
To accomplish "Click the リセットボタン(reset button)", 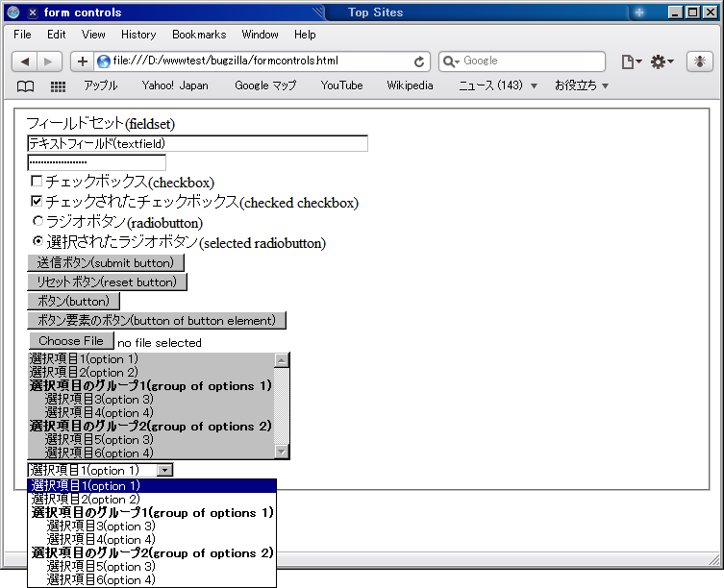I will pos(107,282).
